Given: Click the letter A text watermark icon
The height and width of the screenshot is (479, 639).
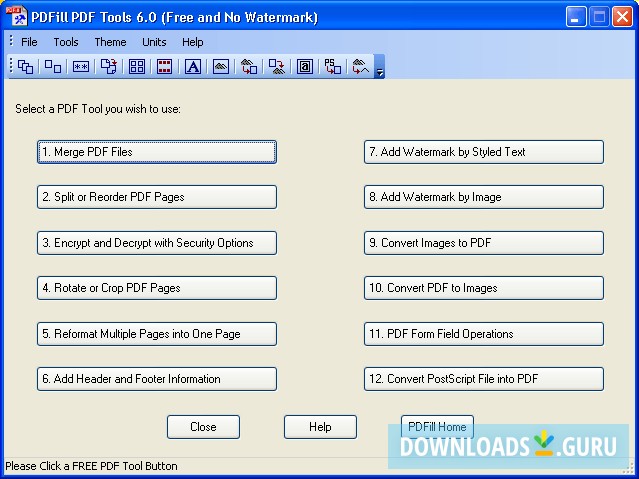Looking at the screenshot, I should tap(193, 66).
